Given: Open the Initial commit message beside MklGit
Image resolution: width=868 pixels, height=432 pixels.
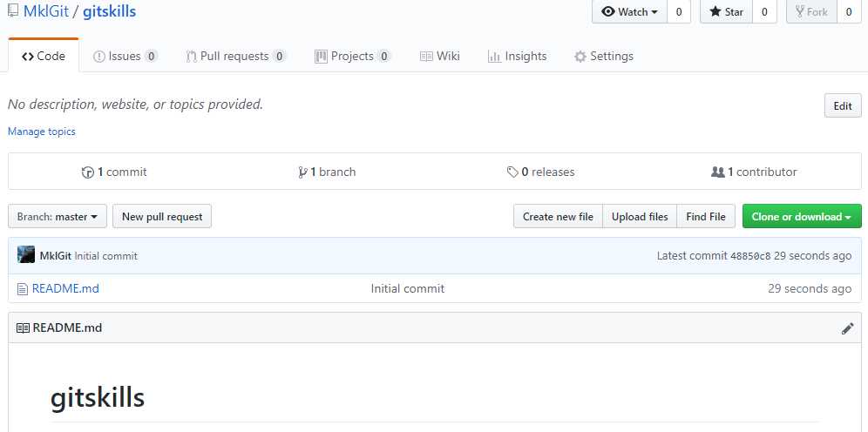Looking at the screenshot, I should (x=105, y=256).
